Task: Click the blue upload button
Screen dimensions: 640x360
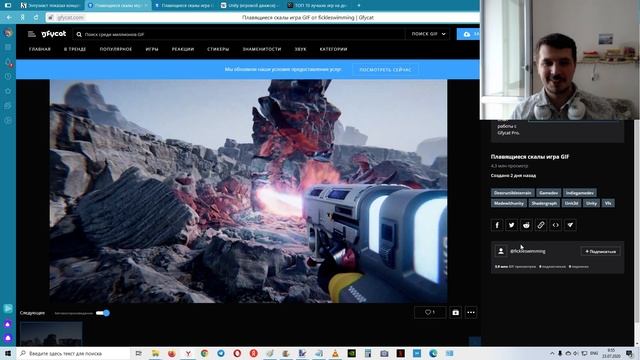Action: (x=468, y=34)
